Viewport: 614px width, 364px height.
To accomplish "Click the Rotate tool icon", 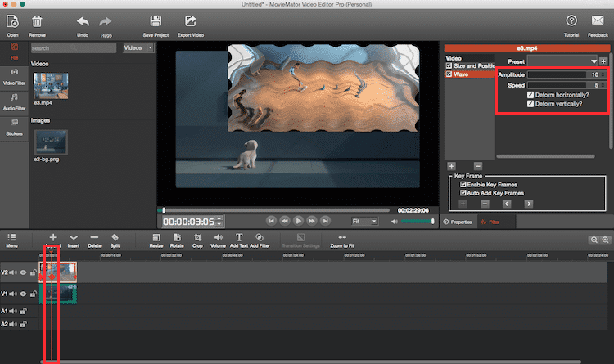I will (177, 237).
